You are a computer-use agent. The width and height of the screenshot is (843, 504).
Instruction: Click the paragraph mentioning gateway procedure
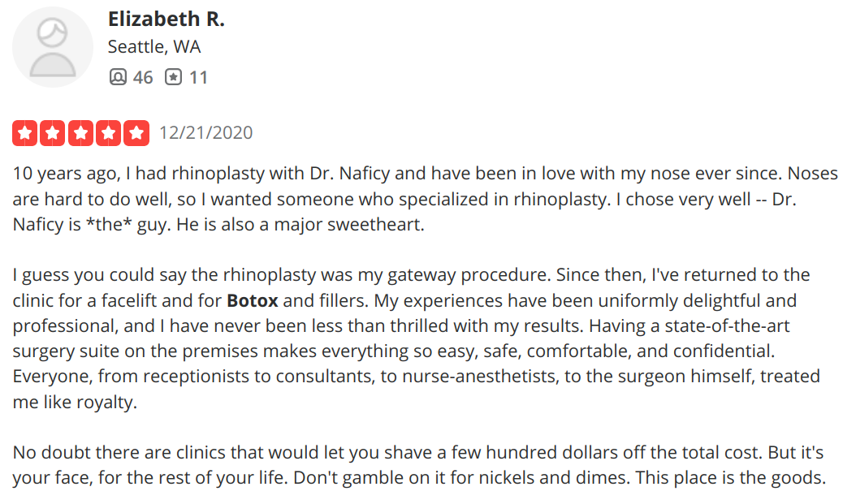click(x=416, y=338)
